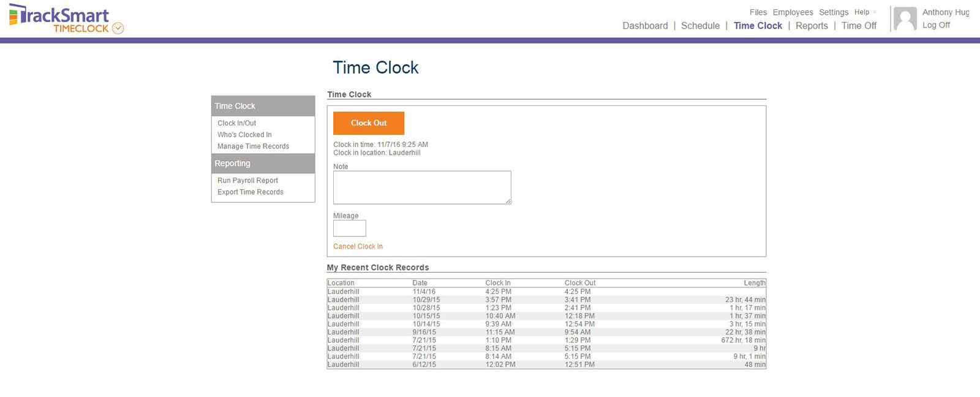Open the Help dropdown menu
Image resolution: width=980 pixels, height=397 pixels.
click(862, 12)
